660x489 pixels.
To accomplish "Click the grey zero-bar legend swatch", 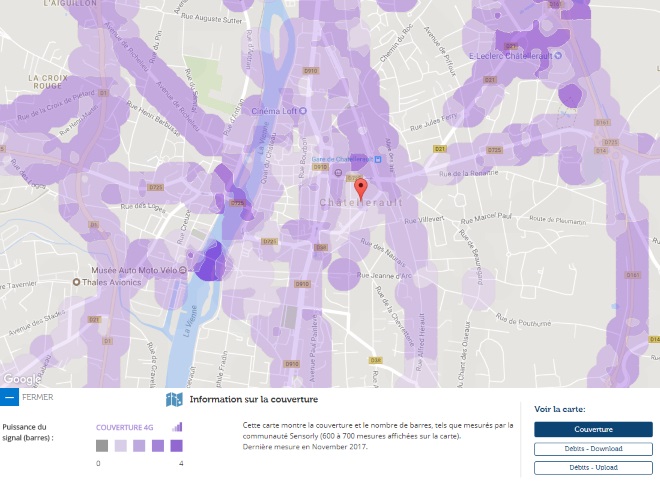I will coord(102,446).
